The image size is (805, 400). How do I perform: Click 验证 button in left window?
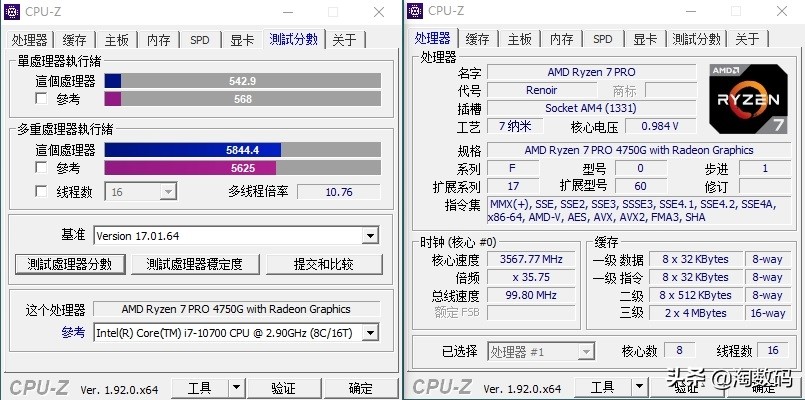coord(283,388)
